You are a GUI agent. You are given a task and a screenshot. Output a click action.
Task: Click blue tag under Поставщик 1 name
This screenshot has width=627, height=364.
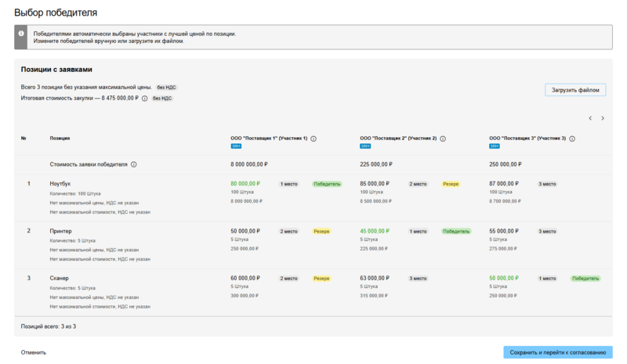236,146
